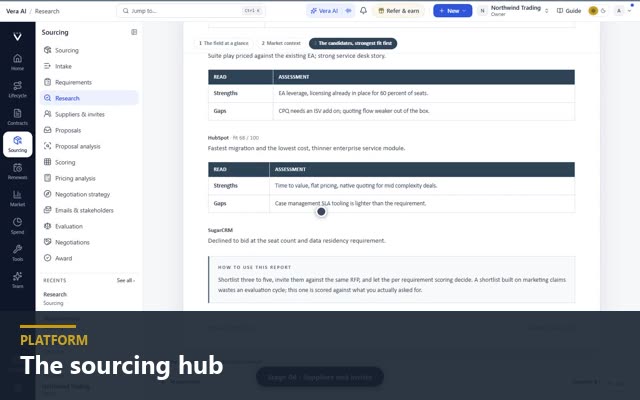This screenshot has width=640, height=400.
Task: Open Pricing analysis in the sidebar
Action: coord(89,178)
